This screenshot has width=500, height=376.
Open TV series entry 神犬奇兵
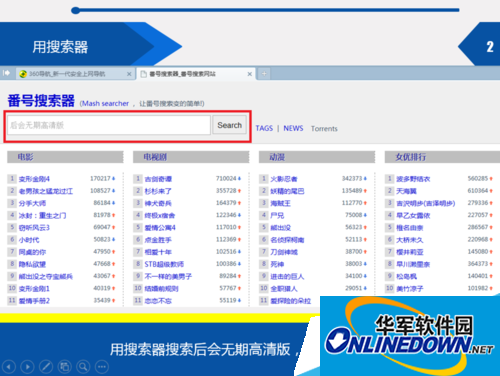[158, 203]
